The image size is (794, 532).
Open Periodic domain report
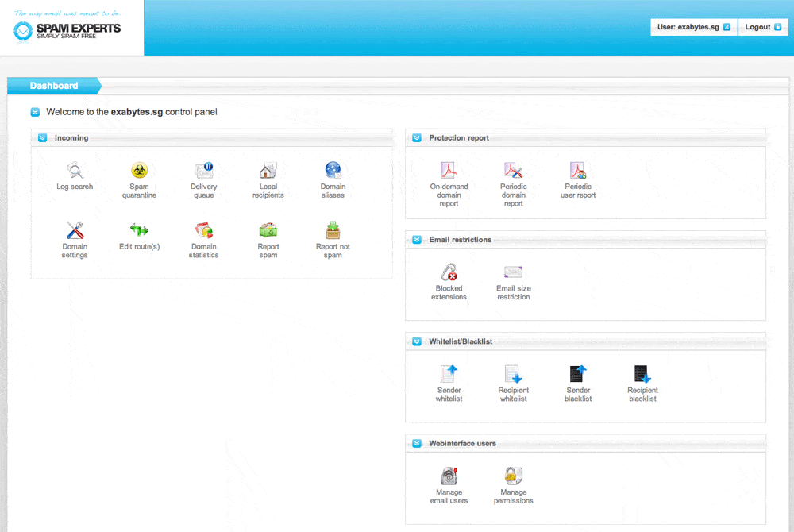click(514, 184)
